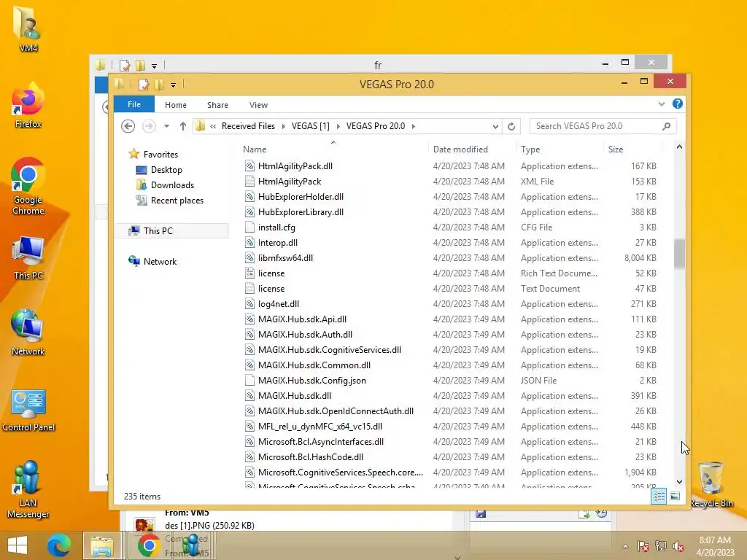Select Network in the navigation pane

160,262
